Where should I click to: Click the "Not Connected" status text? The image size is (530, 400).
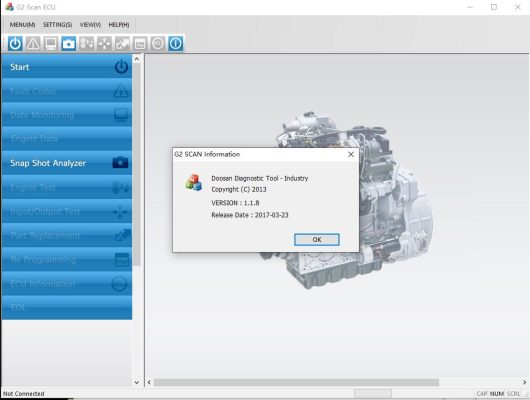(24, 394)
